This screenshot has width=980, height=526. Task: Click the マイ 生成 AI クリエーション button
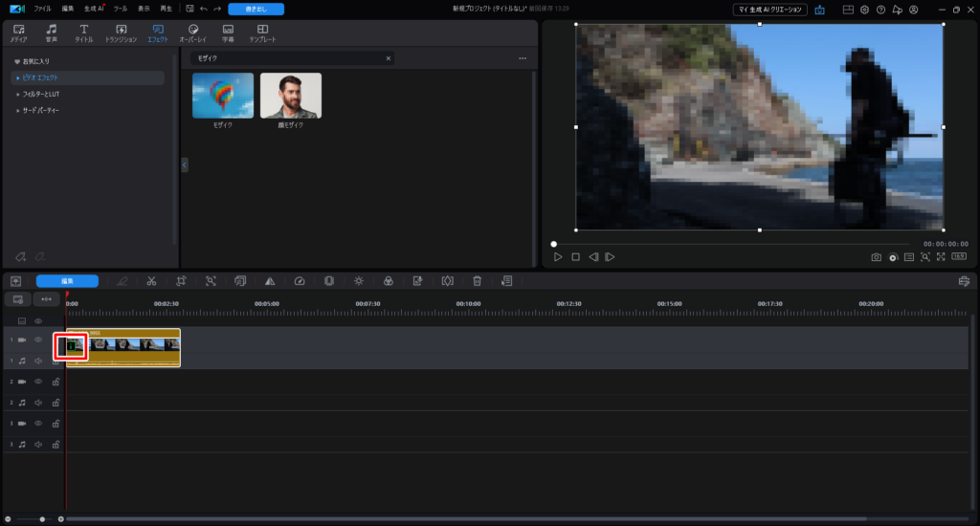[769, 9]
